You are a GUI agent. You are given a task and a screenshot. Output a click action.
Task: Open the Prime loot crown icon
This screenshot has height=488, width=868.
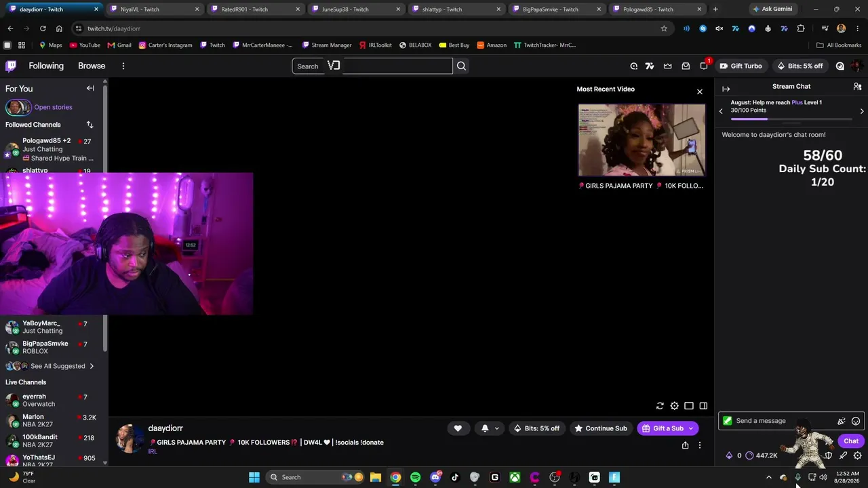coord(668,66)
